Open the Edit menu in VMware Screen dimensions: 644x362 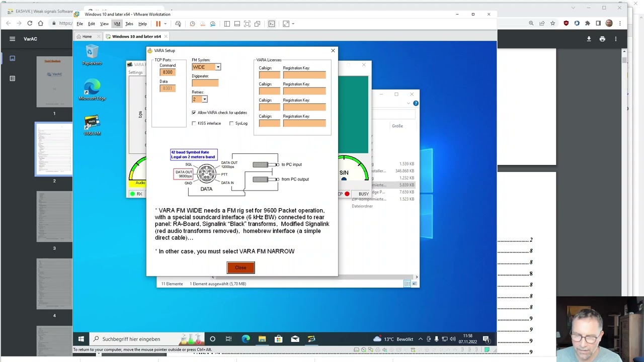tap(92, 24)
